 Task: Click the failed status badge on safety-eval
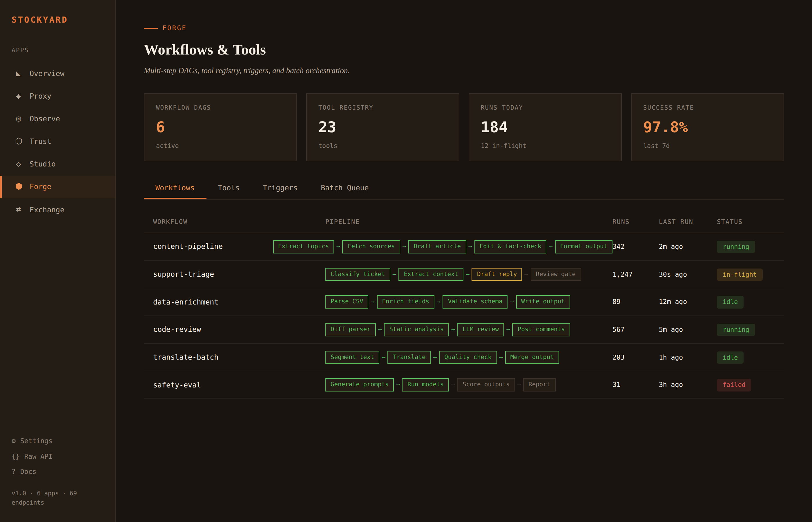pos(734,385)
